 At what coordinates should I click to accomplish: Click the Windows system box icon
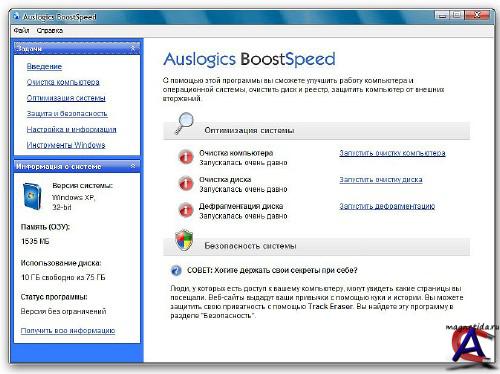(x=32, y=196)
